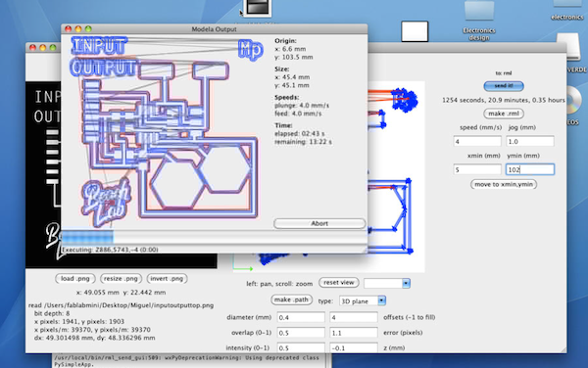Screen dimensions: 588x368
Task: Click the 'make .path' button
Action: 291,299
